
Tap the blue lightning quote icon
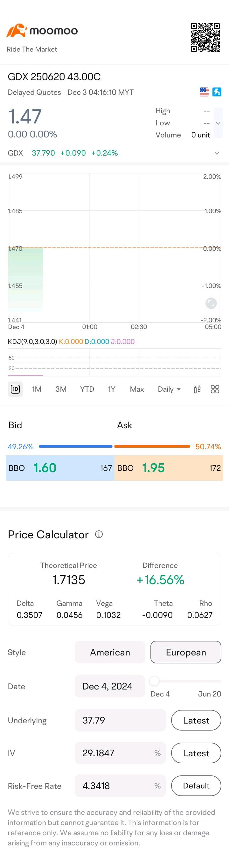click(217, 92)
